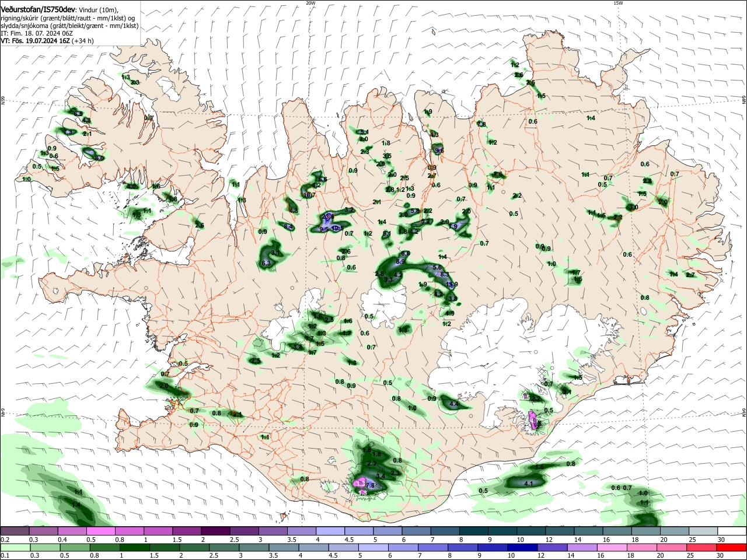Click the init time line 'IT: Fim. 18. 07. 2024 06Z'

37,34
